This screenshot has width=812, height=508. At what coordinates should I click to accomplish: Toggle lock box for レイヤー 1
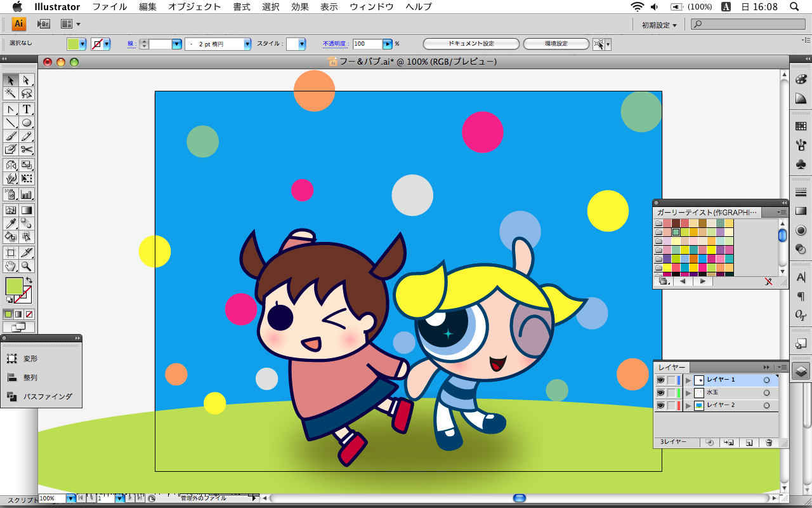671,380
